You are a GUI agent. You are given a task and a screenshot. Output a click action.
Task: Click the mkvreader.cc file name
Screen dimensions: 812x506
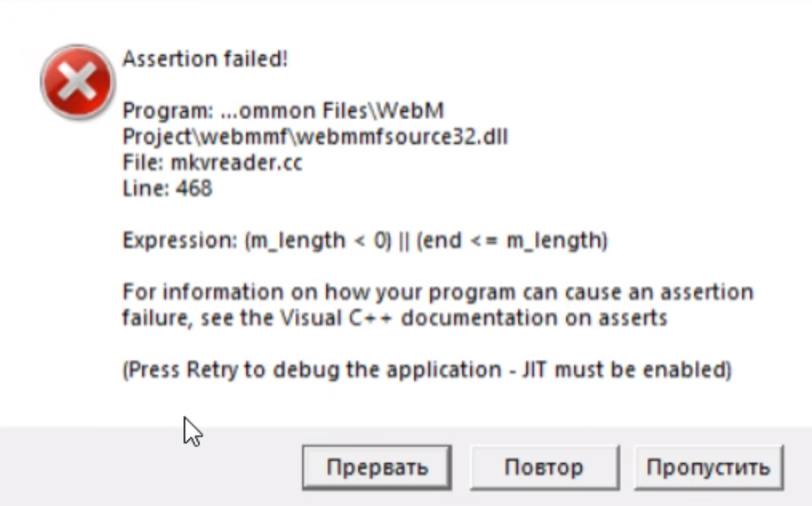coord(236,163)
